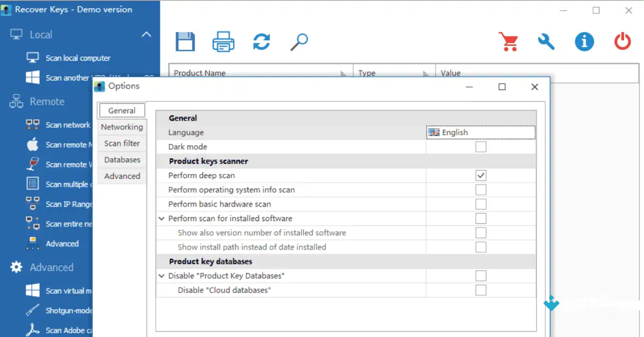Enable Perform operating system info scan

click(480, 189)
